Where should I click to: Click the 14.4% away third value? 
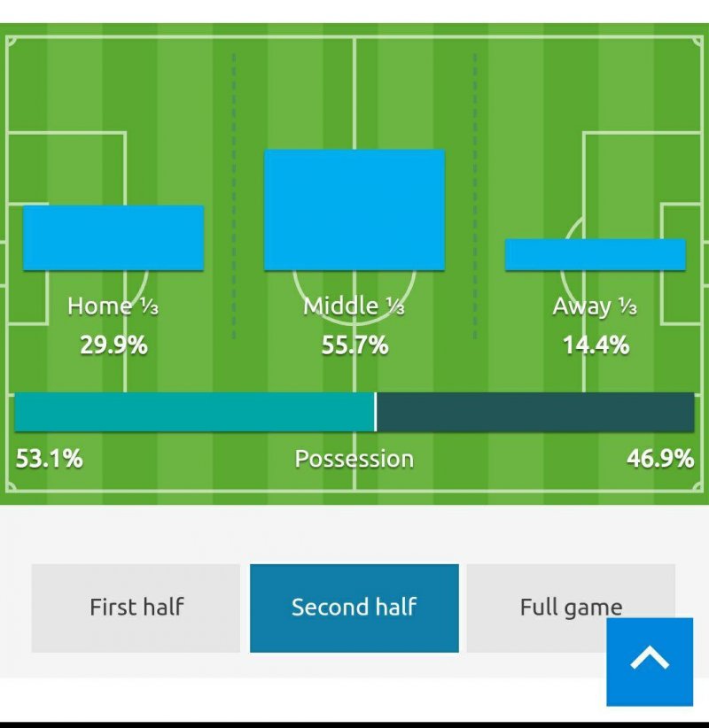tap(596, 345)
